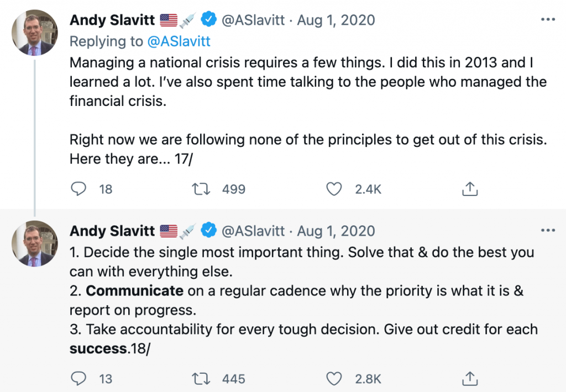Like the tweet with 2.4K likes

[x=334, y=189]
